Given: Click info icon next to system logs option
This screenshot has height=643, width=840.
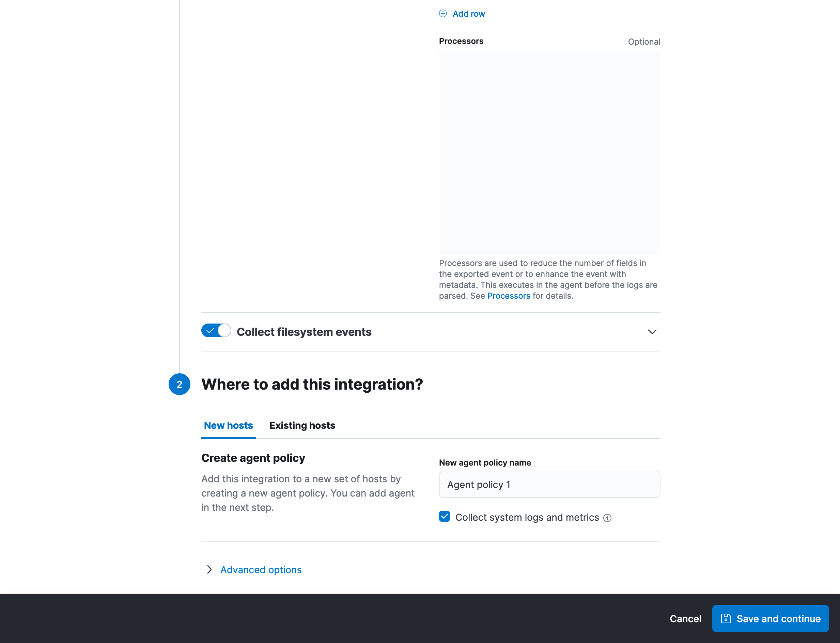Looking at the screenshot, I should point(607,518).
